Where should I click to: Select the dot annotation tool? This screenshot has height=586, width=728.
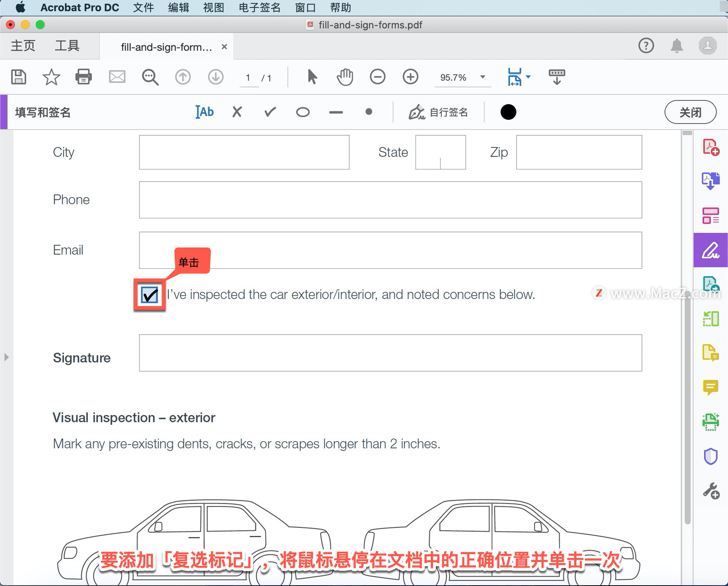(x=369, y=112)
